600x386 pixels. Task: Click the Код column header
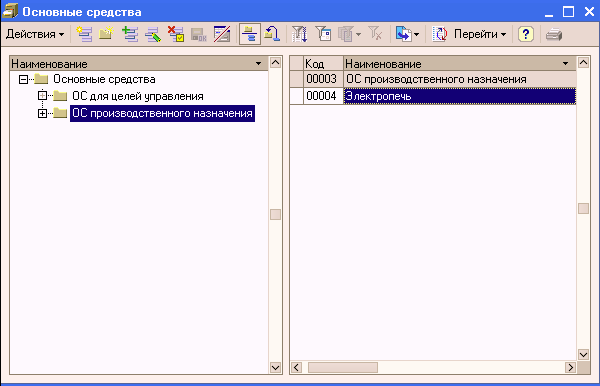[323, 64]
